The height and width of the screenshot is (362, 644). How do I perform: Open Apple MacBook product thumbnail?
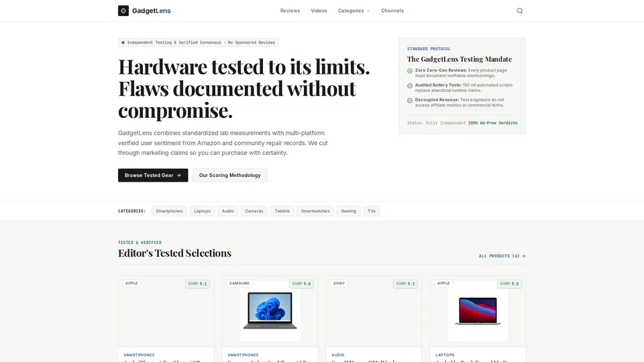pos(478,310)
